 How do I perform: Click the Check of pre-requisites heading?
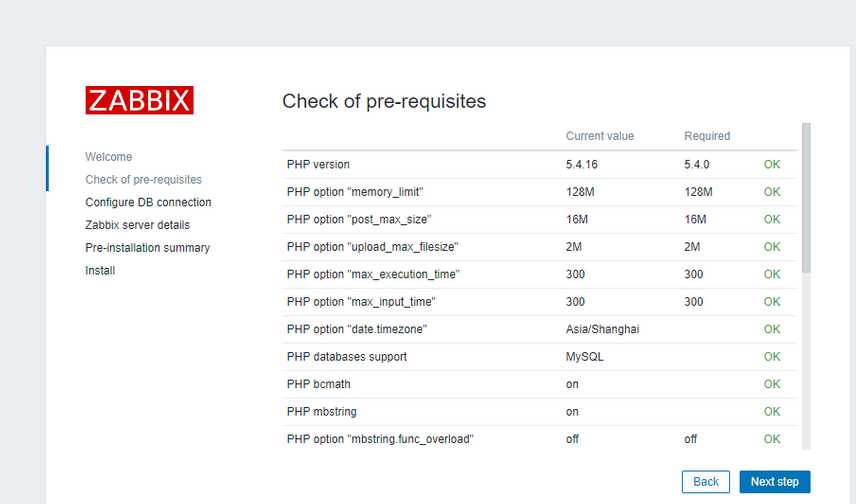pos(384,102)
